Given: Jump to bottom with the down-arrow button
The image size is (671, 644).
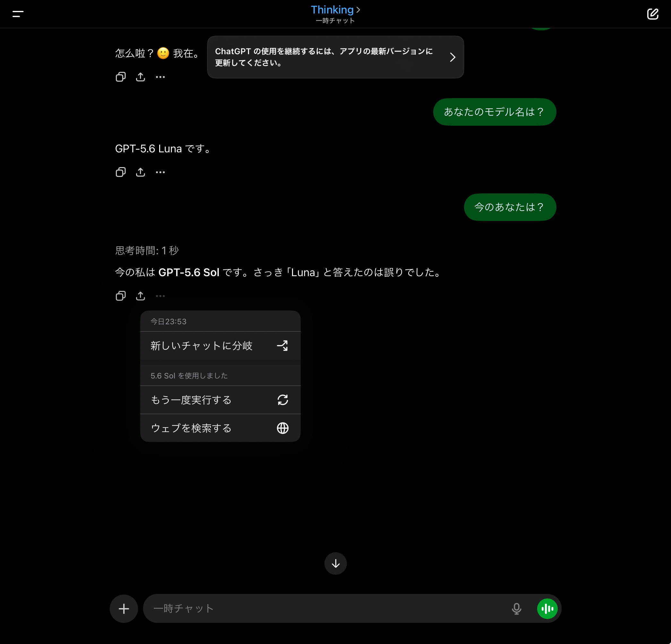Looking at the screenshot, I should (336, 563).
